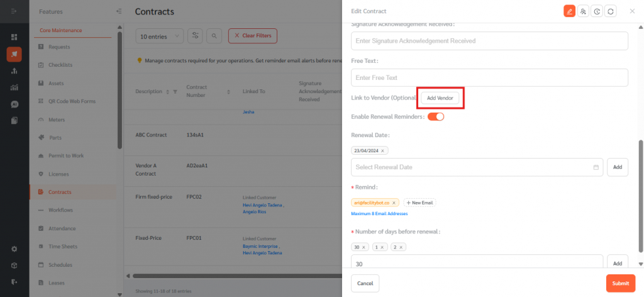Screen dimensions: 644x297
Task: Click the Enter Free Text input field
Action: click(489, 77)
